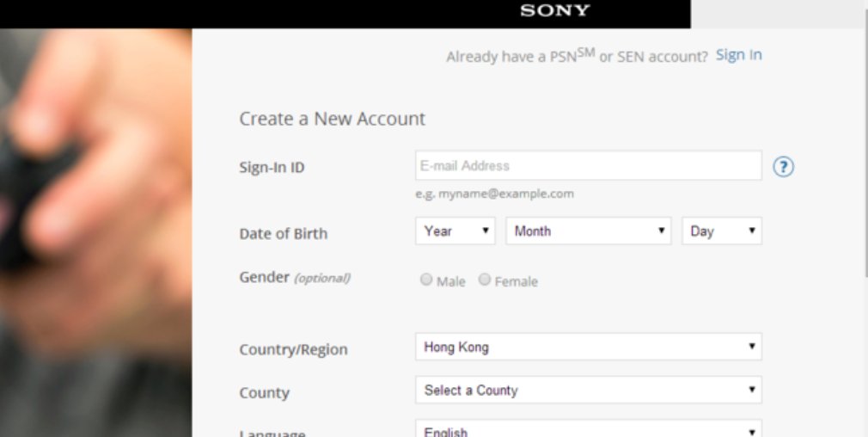The height and width of the screenshot is (437, 868).
Task: Click the Sign-In ID field label
Action: 272,167
